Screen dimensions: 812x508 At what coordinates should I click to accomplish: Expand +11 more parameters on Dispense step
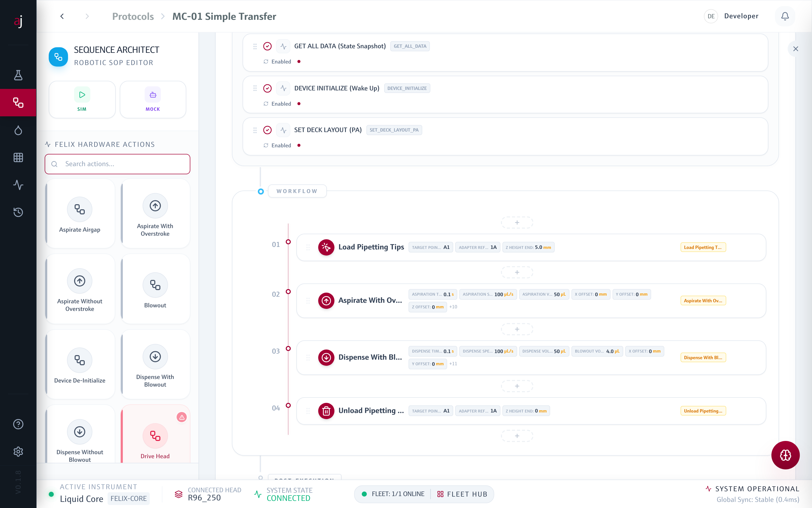tap(453, 363)
